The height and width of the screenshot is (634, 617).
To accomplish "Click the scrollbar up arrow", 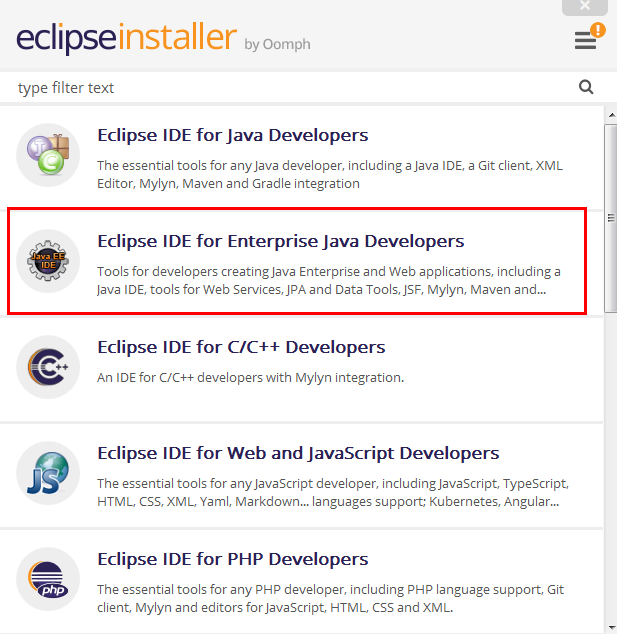I will pos(611,116).
